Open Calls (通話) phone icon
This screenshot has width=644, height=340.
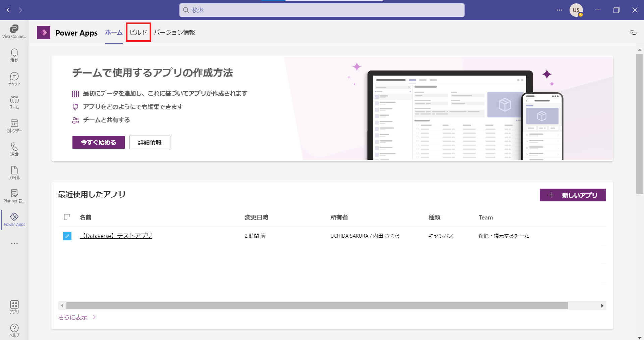pos(14,149)
